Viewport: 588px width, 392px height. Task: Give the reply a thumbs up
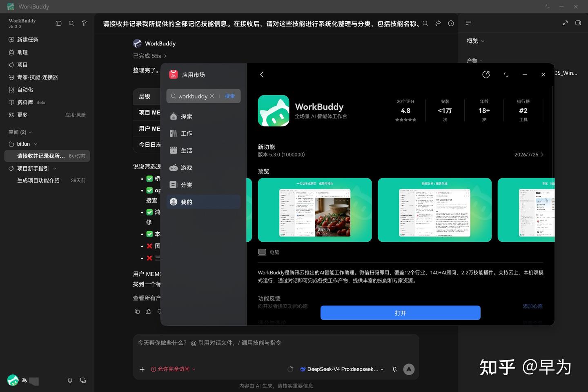[149, 311]
